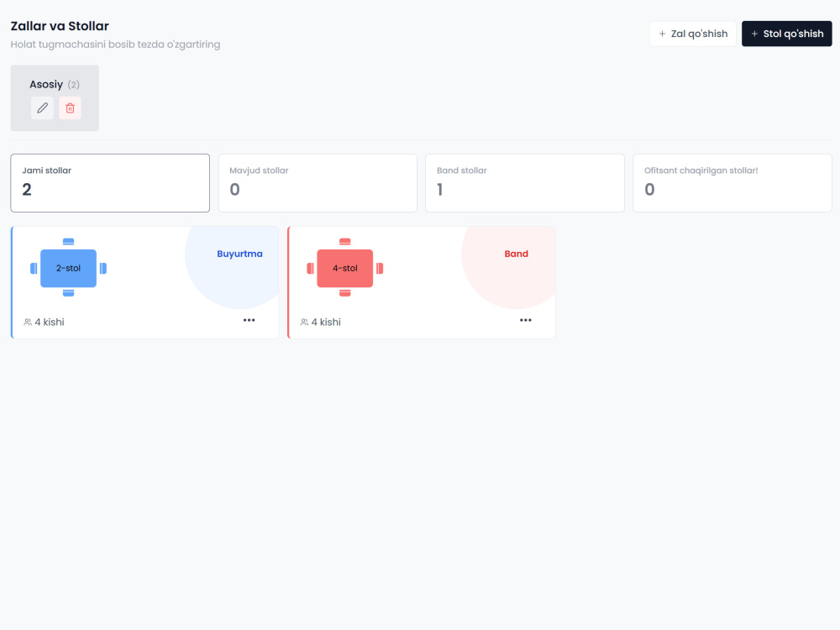The height and width of the screenshot is (630, 840).
Task: Click the Zallar va Stollar heading
Action: coord(60,26)
